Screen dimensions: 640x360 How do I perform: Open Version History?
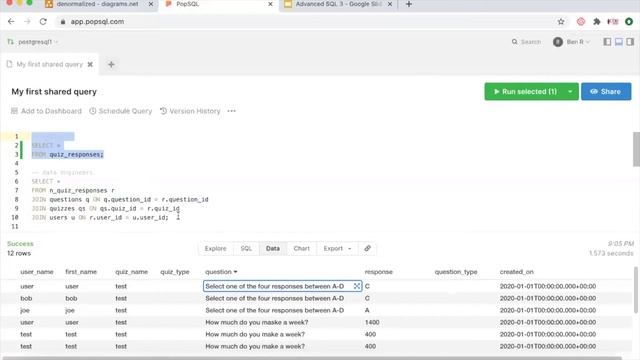point(190,111)
